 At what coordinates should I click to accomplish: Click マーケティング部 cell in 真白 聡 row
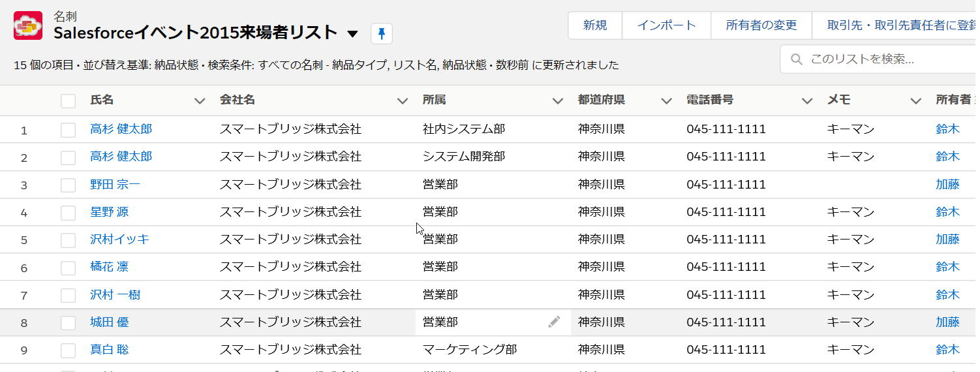(470, 350)
